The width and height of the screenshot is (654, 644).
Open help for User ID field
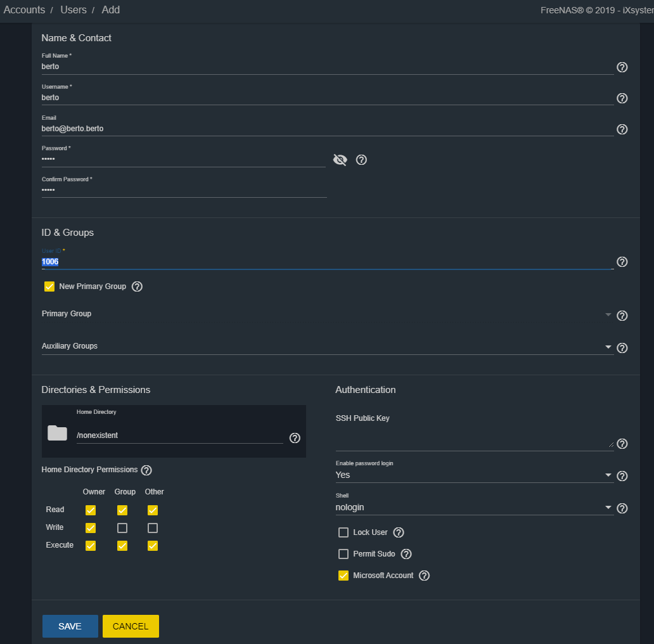click(x=622, y=262)
